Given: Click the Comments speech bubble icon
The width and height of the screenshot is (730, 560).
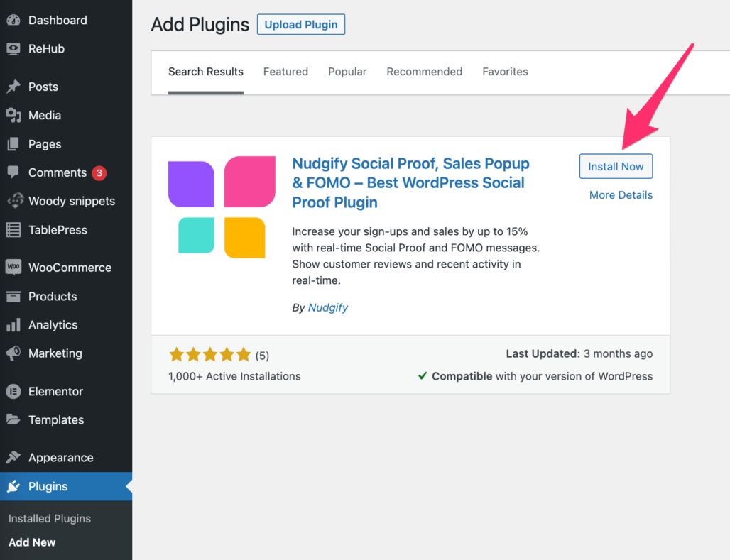Looking at the screenshot, I should 13,172.
